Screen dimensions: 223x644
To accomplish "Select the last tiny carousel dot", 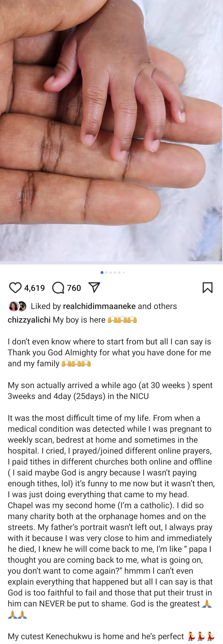I will [128, 272].
